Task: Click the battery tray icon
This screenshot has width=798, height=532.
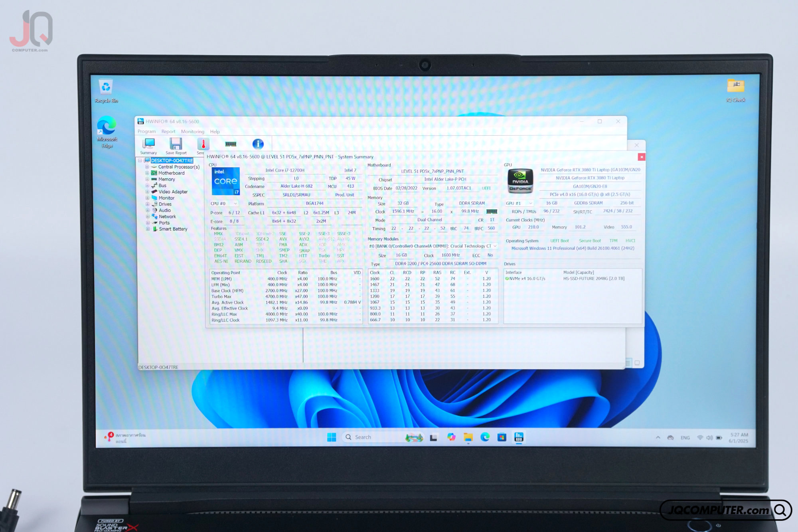Action: pos(719,438)
